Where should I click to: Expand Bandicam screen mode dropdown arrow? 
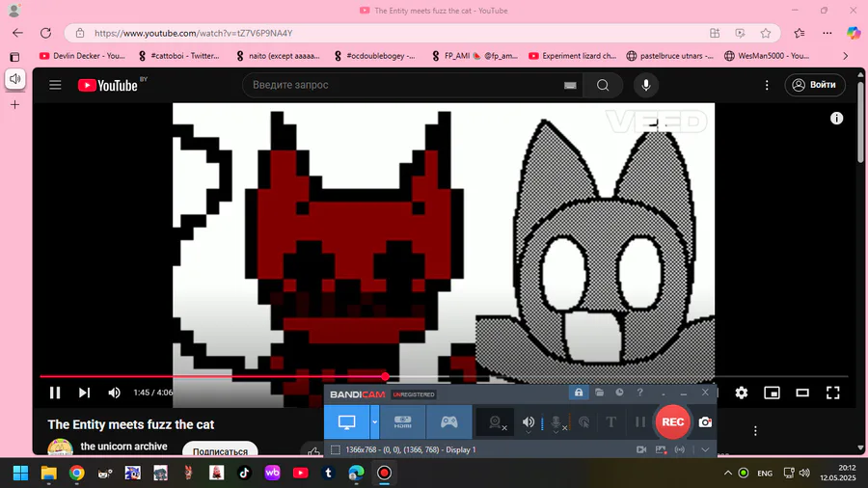(375, 422)
